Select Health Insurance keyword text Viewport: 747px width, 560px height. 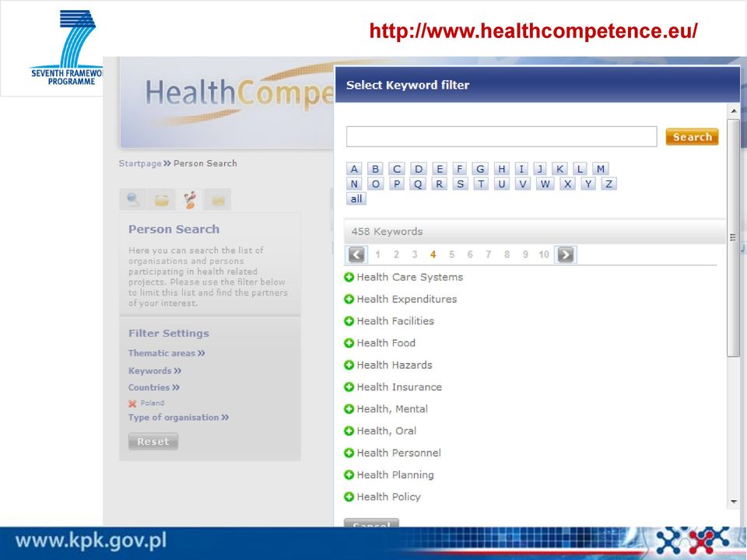(399, 387)
